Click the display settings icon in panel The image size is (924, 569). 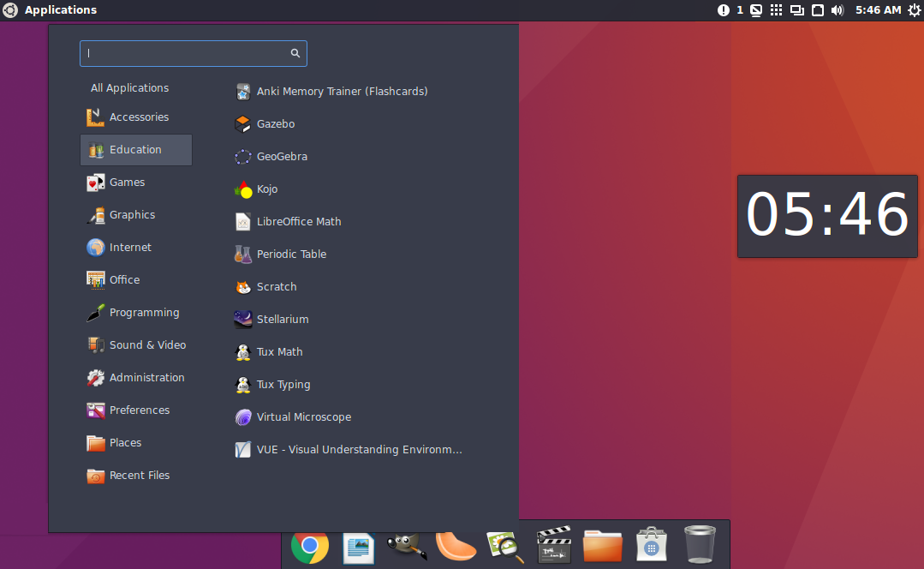point(797,10)
